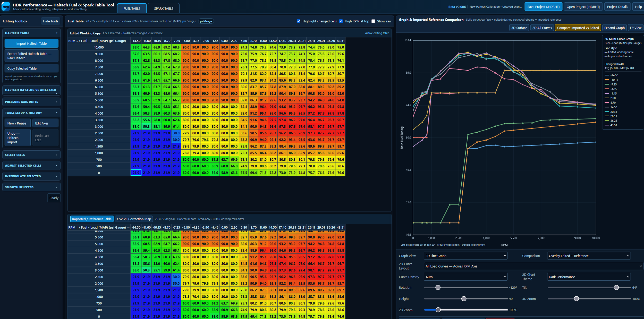Click the Changed 0/440 text in the legend

pyautogui.click(x=614, y=64)
